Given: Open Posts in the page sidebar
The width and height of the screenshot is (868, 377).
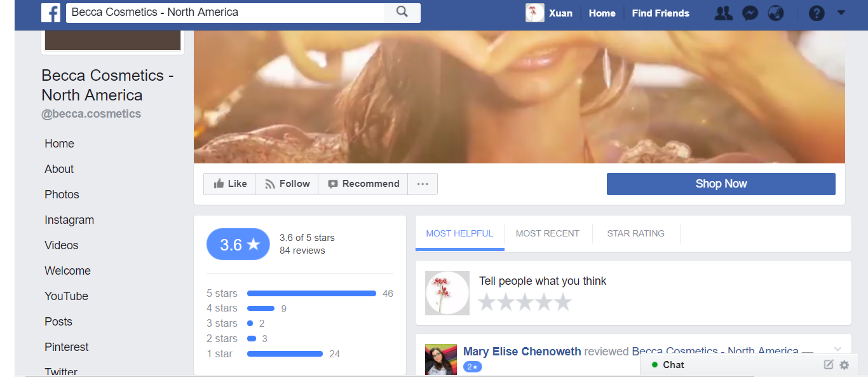Looking at the screenshot, I should click(x=58, y=322).
